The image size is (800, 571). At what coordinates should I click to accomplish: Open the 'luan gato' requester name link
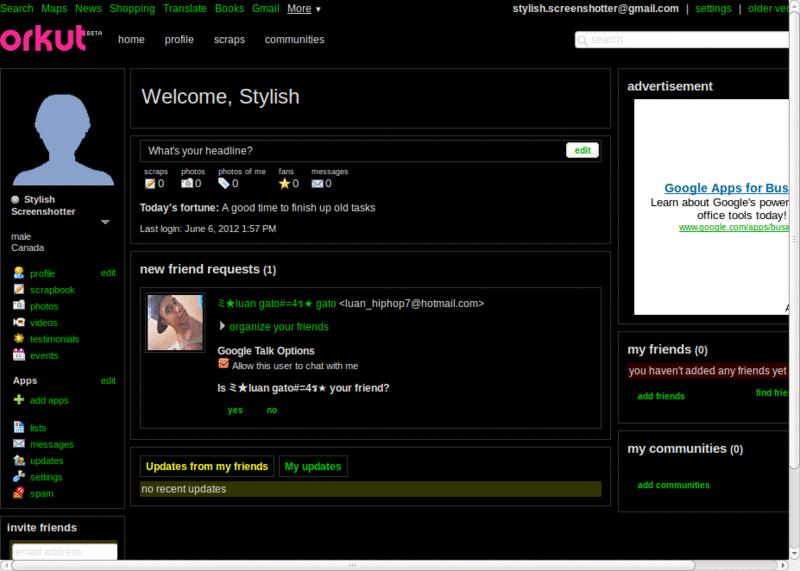coord(277,304)
